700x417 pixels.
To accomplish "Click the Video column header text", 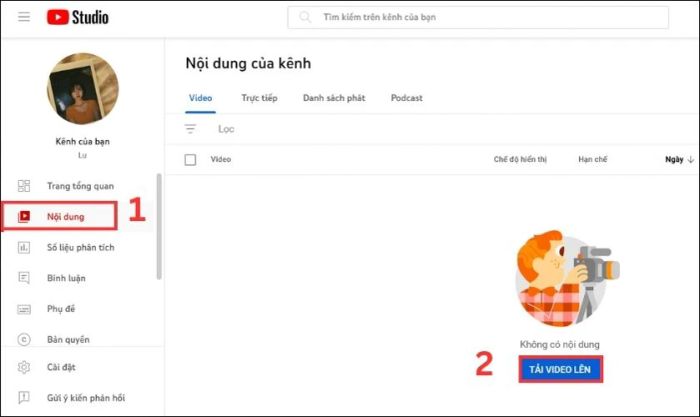I will 221,159.
